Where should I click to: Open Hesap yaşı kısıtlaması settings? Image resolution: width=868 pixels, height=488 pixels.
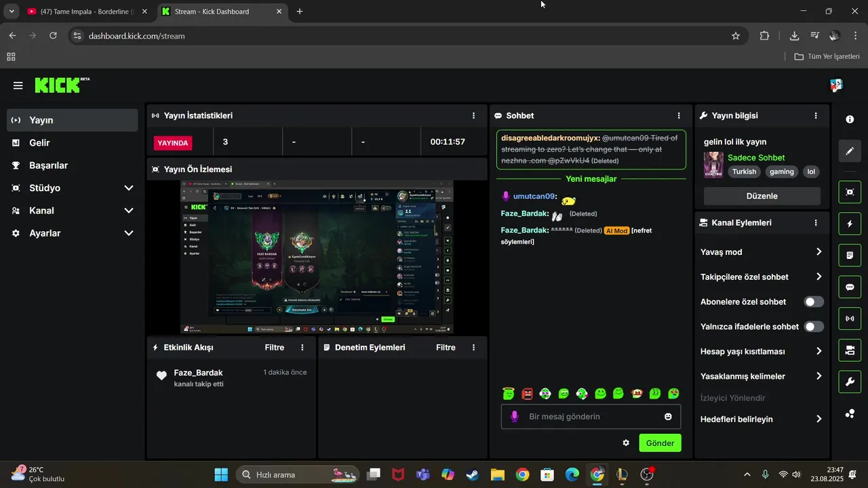(762, 352)
